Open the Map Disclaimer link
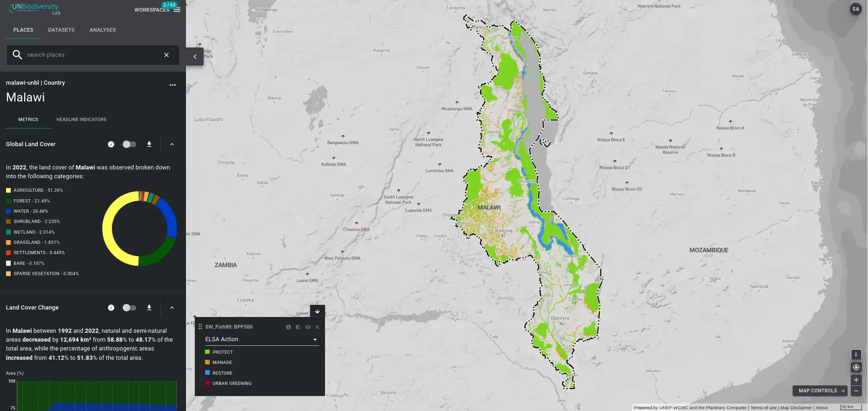The width and height of the screenshot is (868, 411). [x=796, y=408]
